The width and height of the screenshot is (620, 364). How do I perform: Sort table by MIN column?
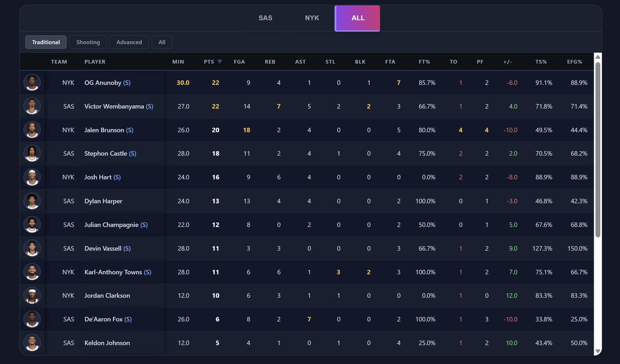coord(178,62)
